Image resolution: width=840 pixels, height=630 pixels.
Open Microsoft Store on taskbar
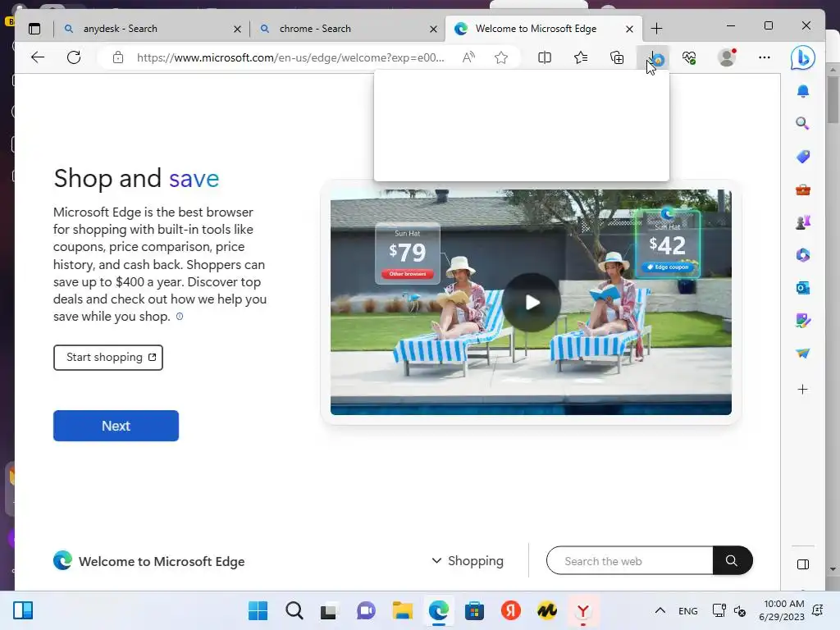click(x=474, y=610)
